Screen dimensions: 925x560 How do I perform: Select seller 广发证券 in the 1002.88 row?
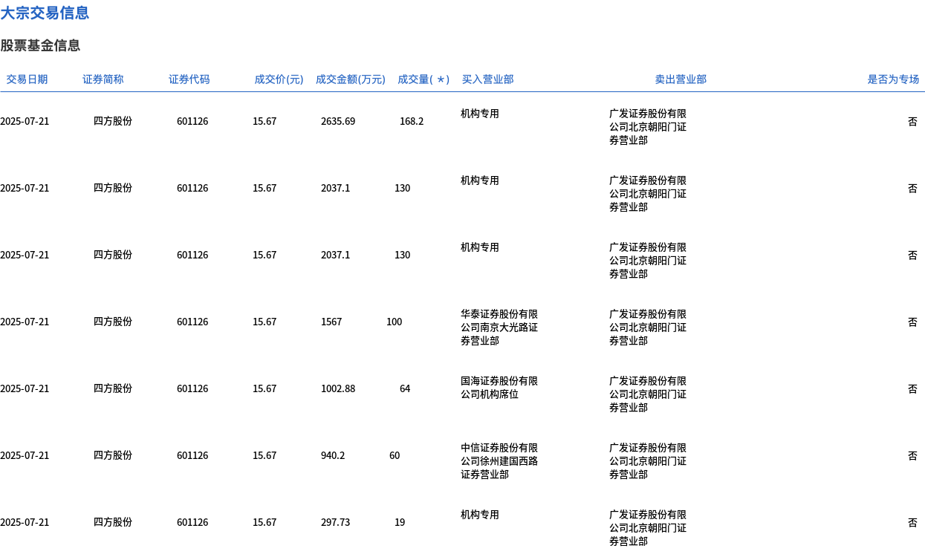[x=648, y=394]
